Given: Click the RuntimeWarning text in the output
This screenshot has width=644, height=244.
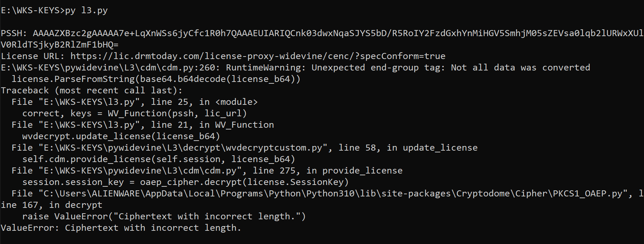Looking at the screenshot, I should (x=266, y=68).
